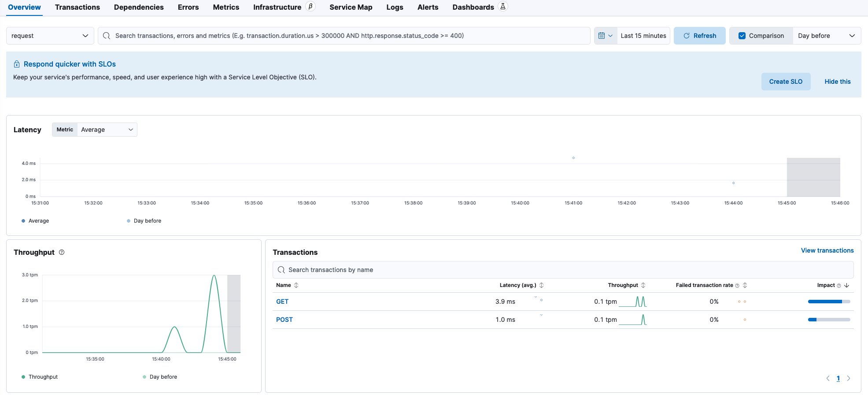This screenshot has width=868, height=395.
Task: Click the Impact descending sort arrow
Action: tap(847, 285)
